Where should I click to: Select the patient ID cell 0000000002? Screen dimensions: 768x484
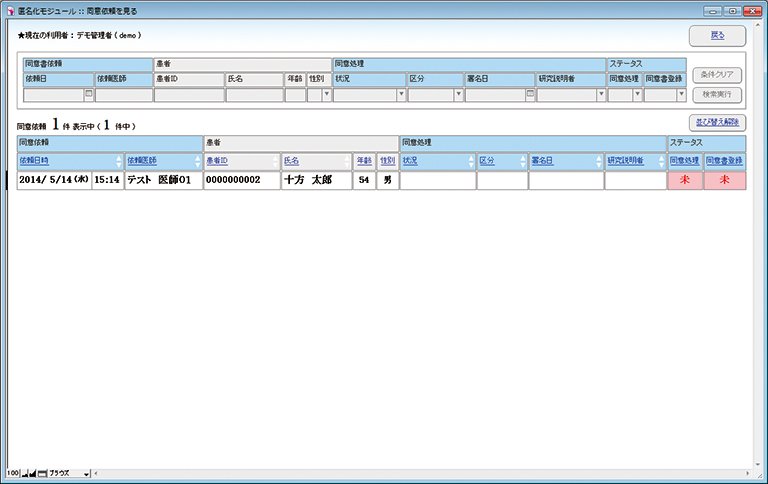pos(242,180)
